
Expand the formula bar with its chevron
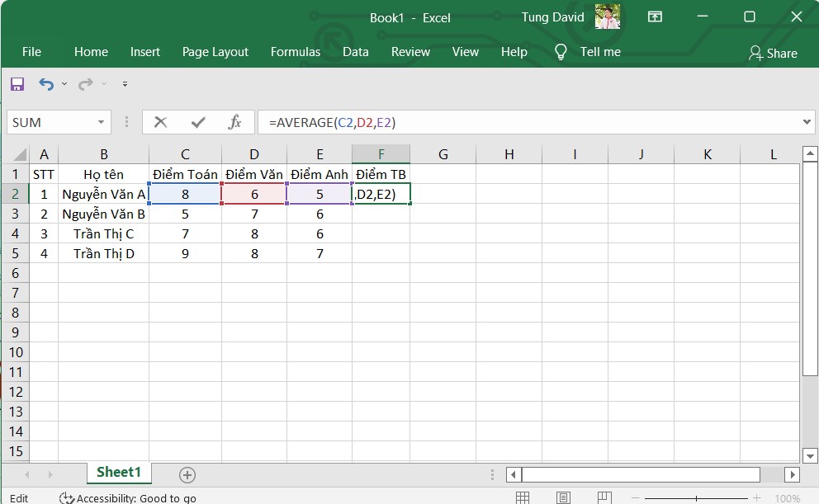coord(807,122)
